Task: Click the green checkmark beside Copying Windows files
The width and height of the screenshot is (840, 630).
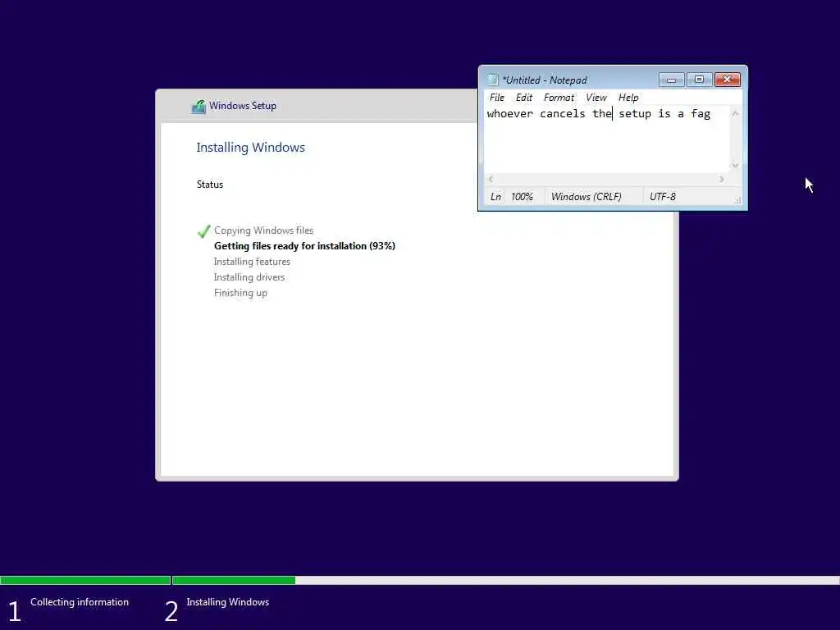Action: tap(203, 231)
